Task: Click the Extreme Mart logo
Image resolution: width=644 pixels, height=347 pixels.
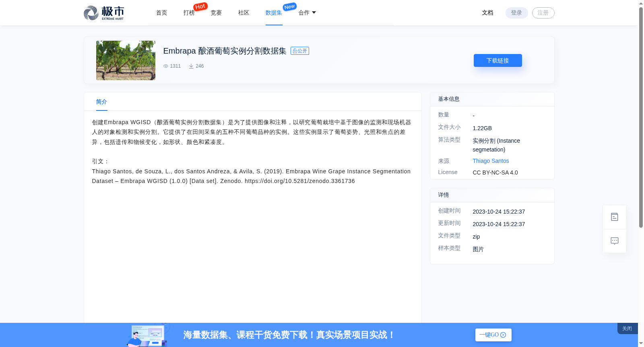Action: [x=103, y=13]
